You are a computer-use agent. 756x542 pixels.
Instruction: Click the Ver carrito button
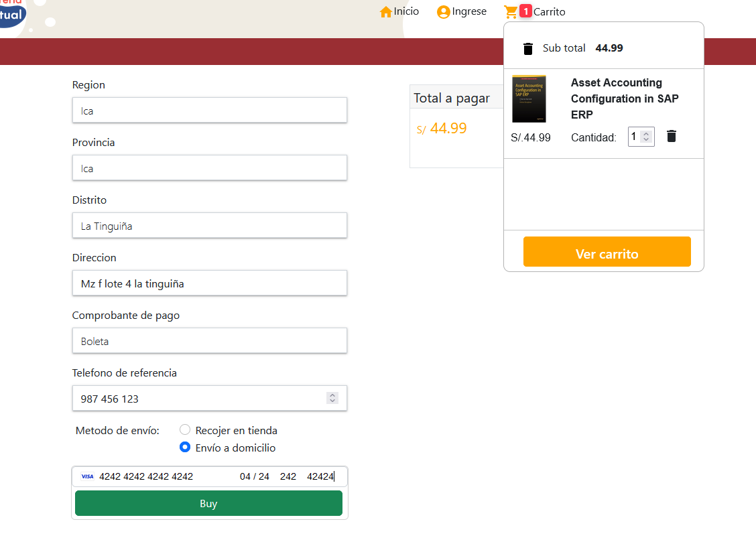click(x=607, y=251)
